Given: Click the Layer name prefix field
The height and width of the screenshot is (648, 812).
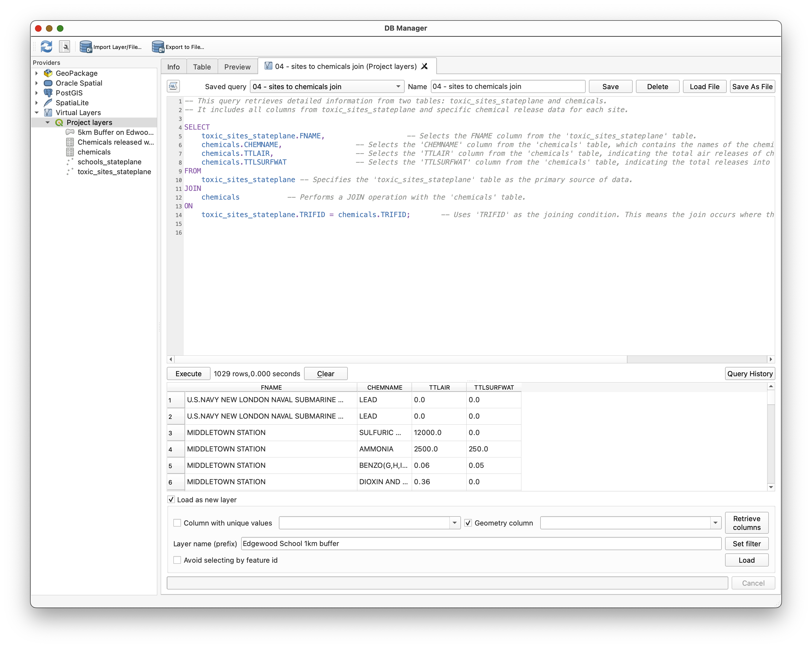Looking at the screenshot, I should [x=481, y=544].
